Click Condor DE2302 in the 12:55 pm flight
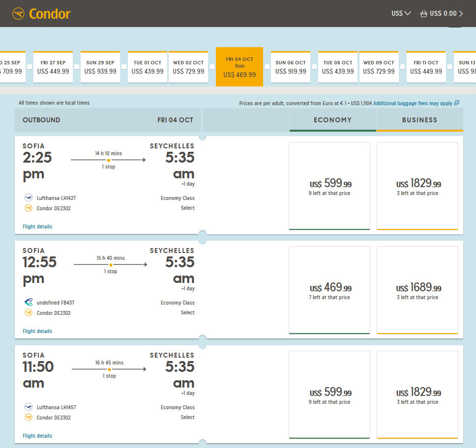The image size is (476, 448). [54, 313]
